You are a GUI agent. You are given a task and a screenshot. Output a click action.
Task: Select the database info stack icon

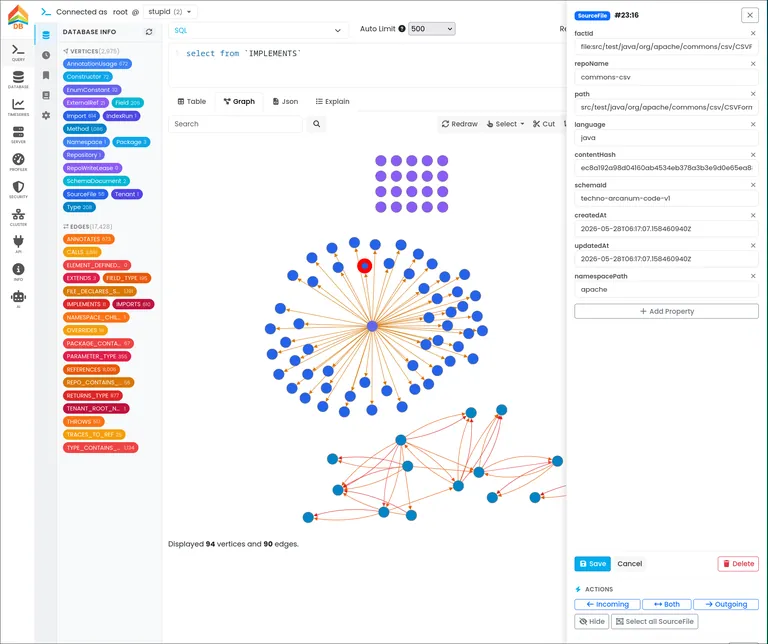click(46, 35)
